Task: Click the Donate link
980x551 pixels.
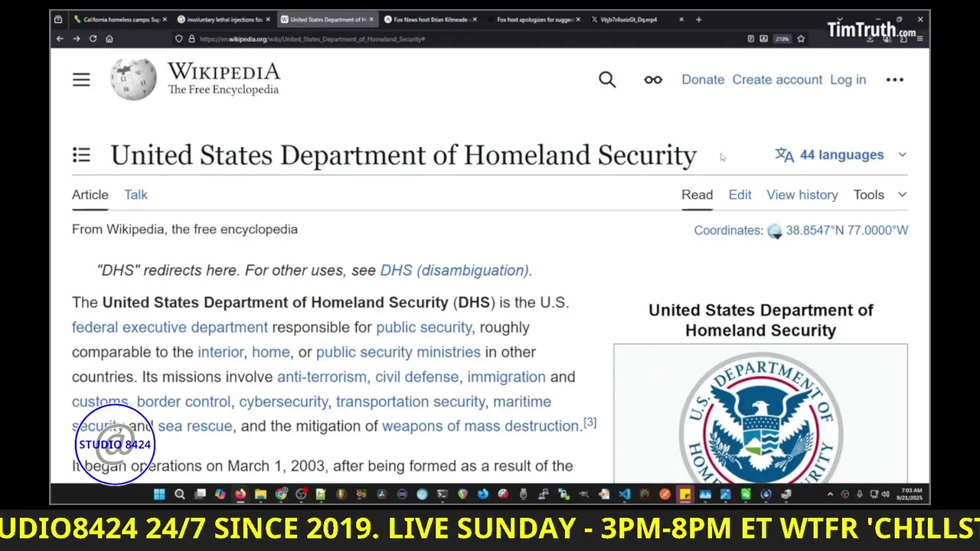Action: coord(703,80)
